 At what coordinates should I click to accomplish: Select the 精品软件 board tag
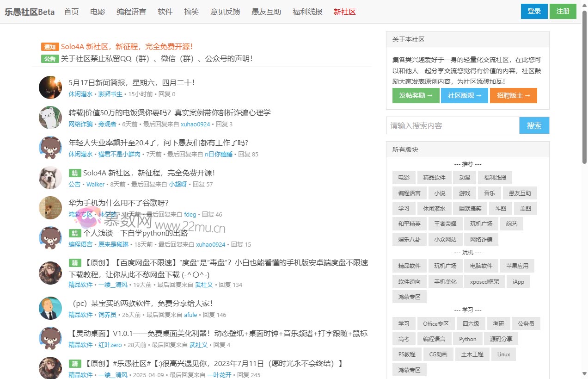click(434, 177)
